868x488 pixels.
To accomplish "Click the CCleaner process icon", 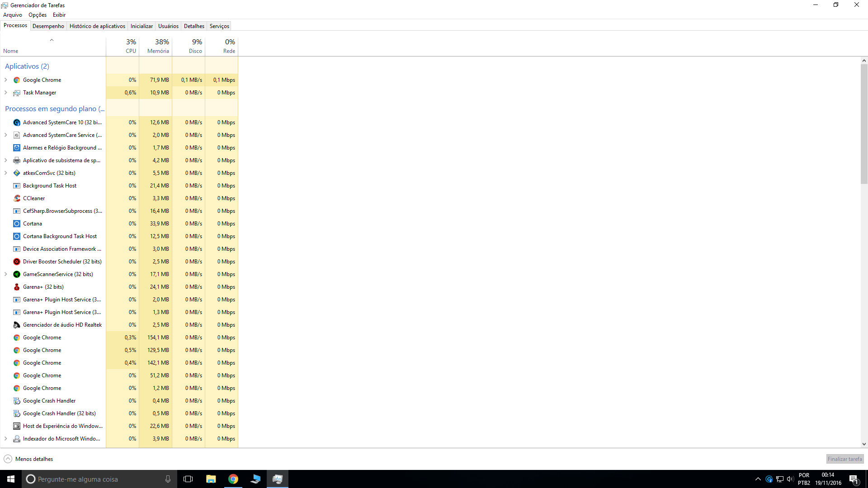I will point(17,198).
